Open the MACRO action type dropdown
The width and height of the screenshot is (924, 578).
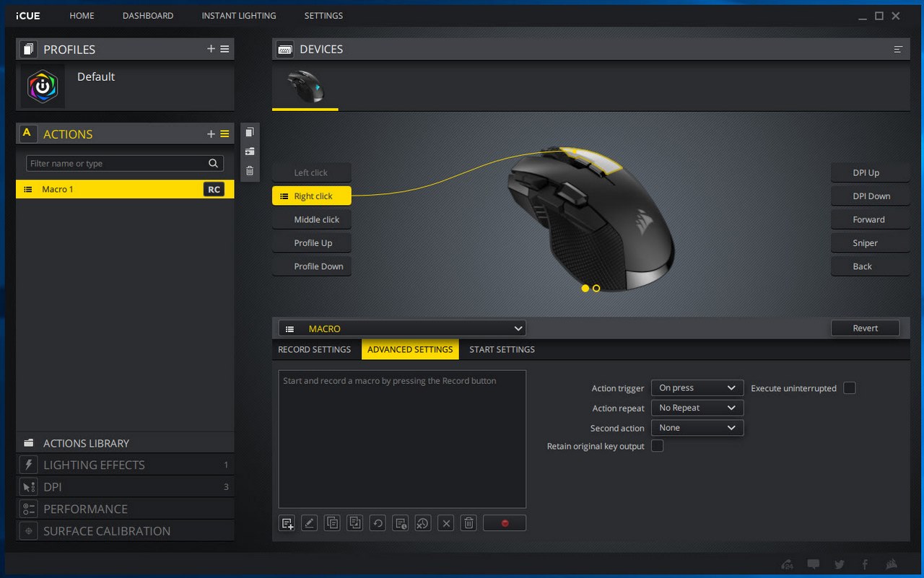pos(402,328)
